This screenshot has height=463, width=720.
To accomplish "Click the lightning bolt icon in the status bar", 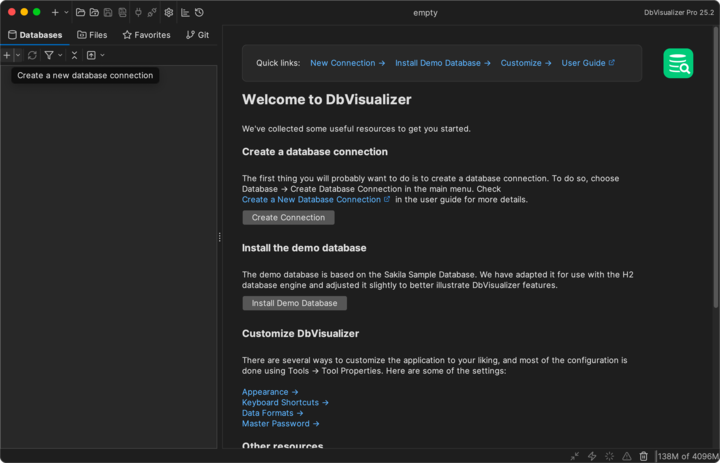I will tap(592, 456).
